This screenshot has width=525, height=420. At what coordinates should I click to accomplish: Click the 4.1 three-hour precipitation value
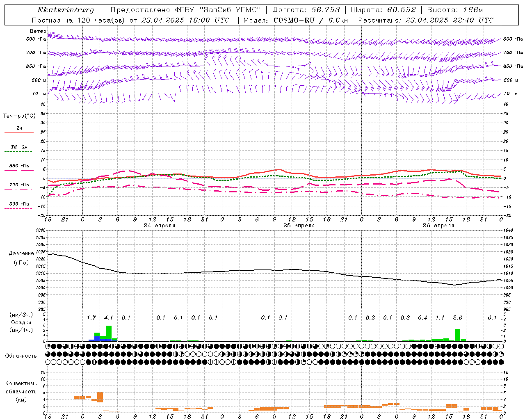(108, 317)
